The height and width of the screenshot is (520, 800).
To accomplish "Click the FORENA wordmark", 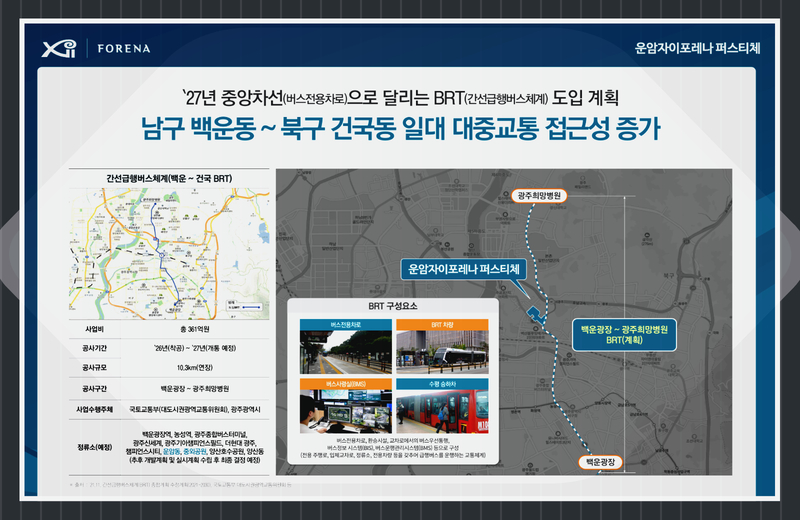I will point(124,48).
